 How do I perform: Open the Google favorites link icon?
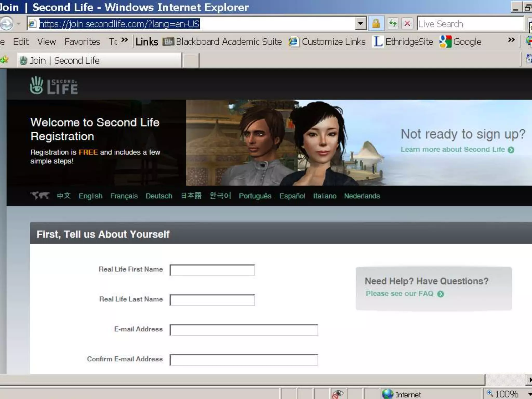pyautogui.click(x=445, y=42)
